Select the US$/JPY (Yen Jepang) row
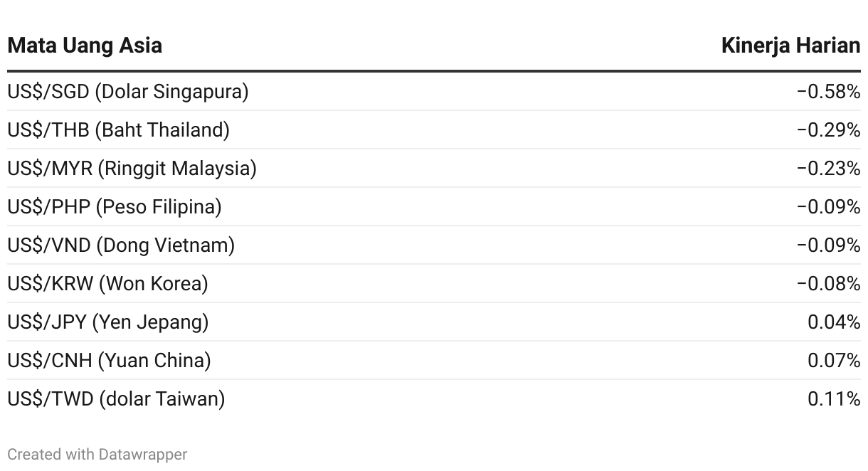Viewport: 868px width, 471px height. coord(434,322)
